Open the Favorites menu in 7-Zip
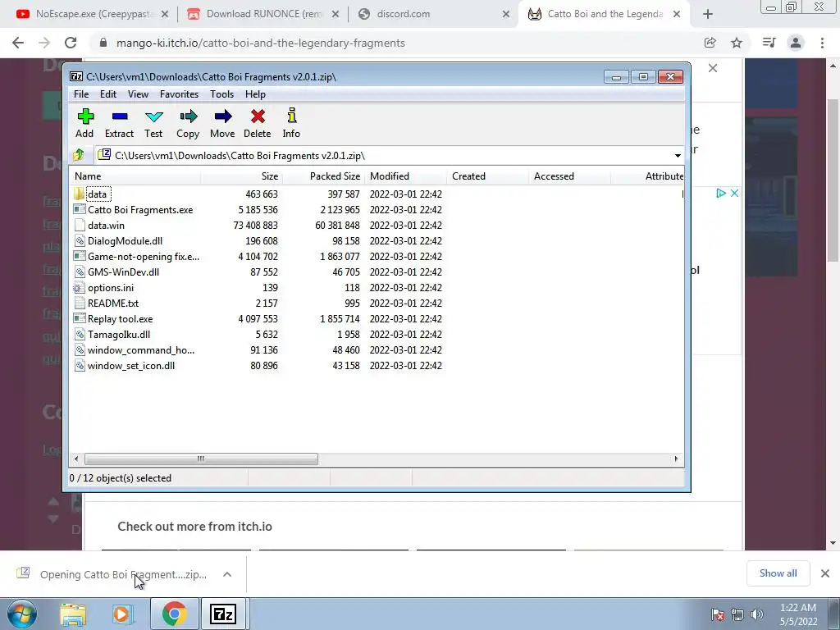 tap(180, 94)
